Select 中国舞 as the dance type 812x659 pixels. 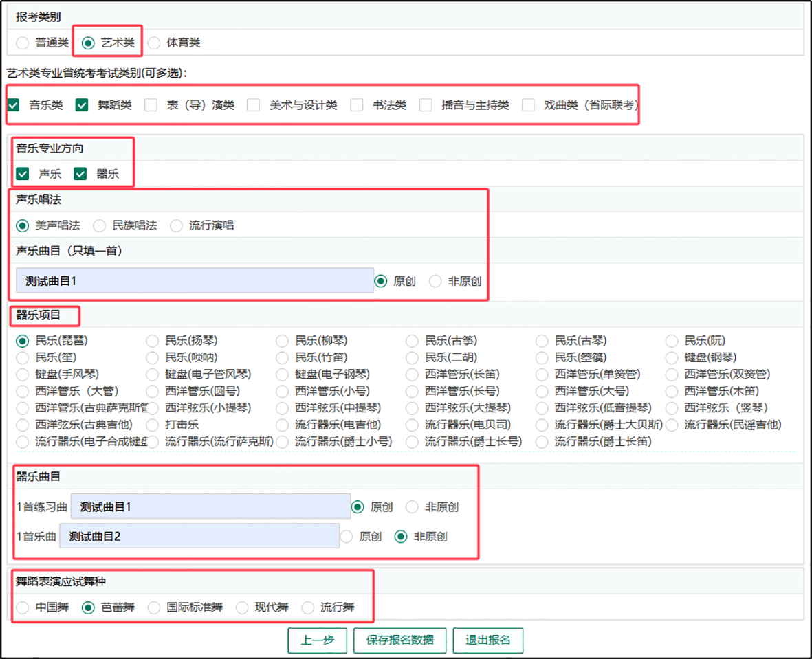click(23, 607)
